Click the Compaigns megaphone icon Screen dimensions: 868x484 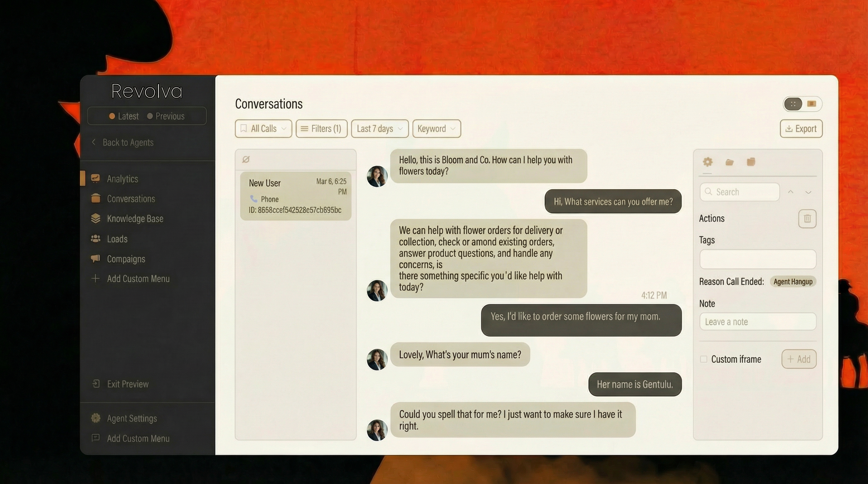(95, 258)
